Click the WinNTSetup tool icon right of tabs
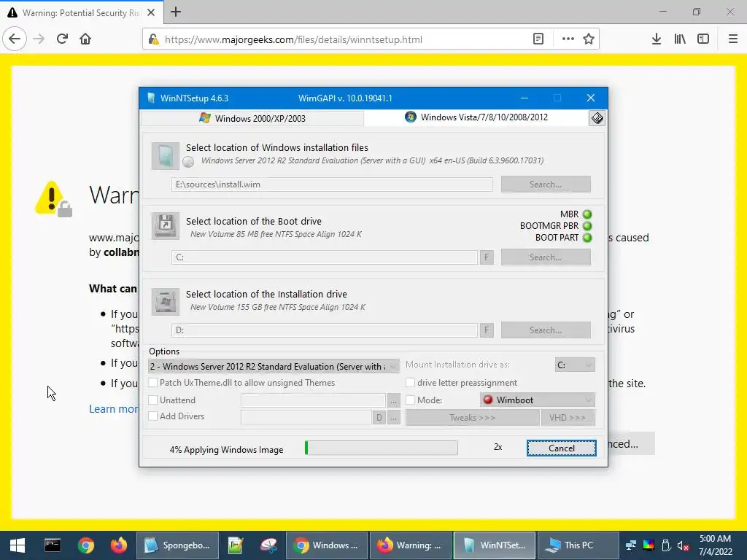Viewport: 747px width, 560px height. click(597, 118)
